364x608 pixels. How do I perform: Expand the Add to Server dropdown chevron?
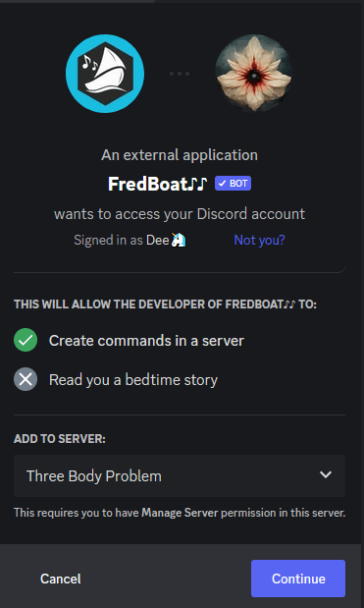click(x=326, y=474)
